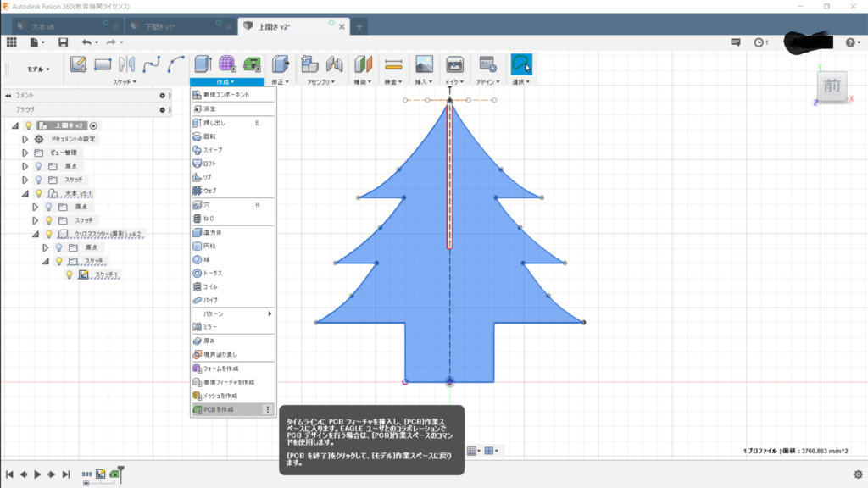Collapse the 大本 v5:1 tree node
This screenshot has height=488, width=868.
[x=25, y=194]
